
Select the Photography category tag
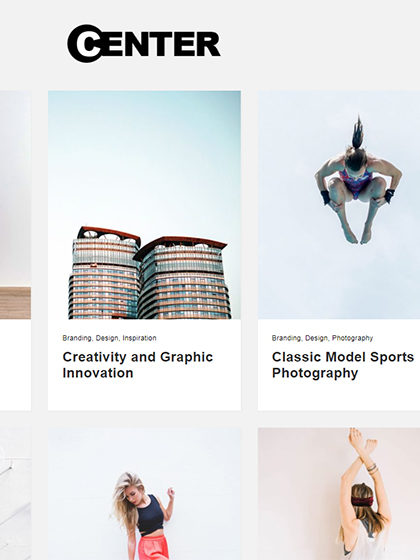(352, 338)
